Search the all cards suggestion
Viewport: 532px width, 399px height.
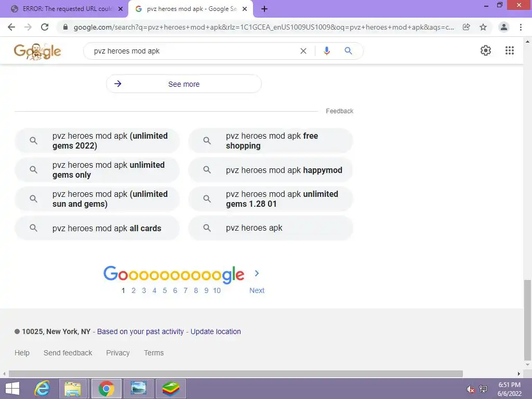[x=97, y=228]
